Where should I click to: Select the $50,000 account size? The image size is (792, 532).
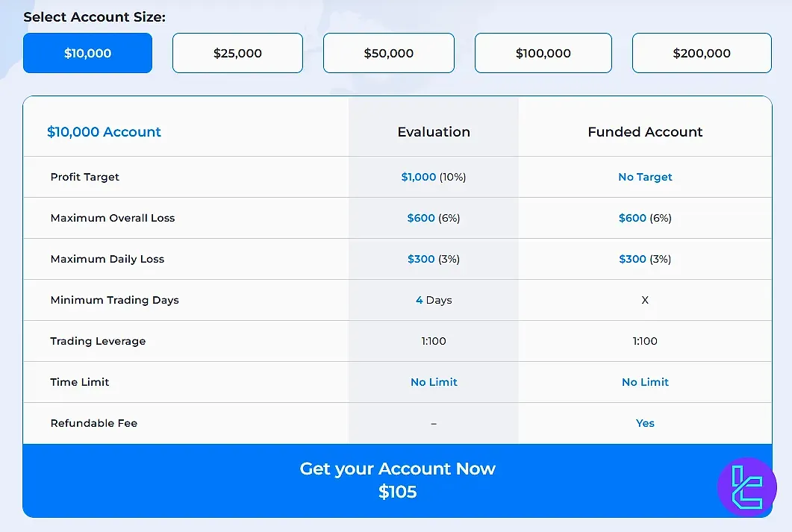click(x=388, y=53)
